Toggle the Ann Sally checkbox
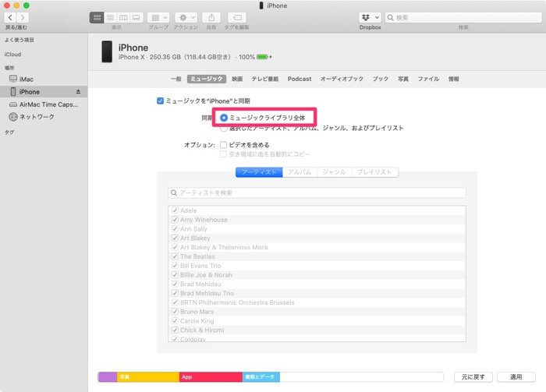The width and height of the screenshot is (546, 392). coord(175,229)
